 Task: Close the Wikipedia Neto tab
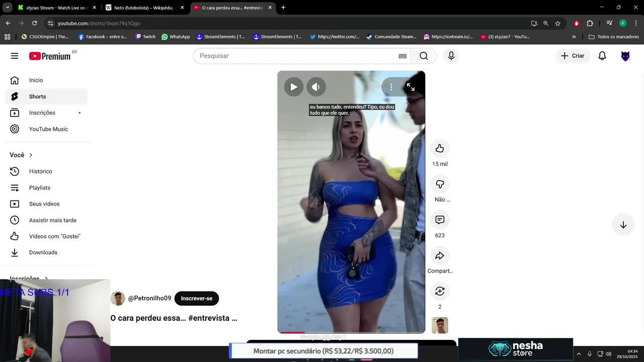(182, 8)
